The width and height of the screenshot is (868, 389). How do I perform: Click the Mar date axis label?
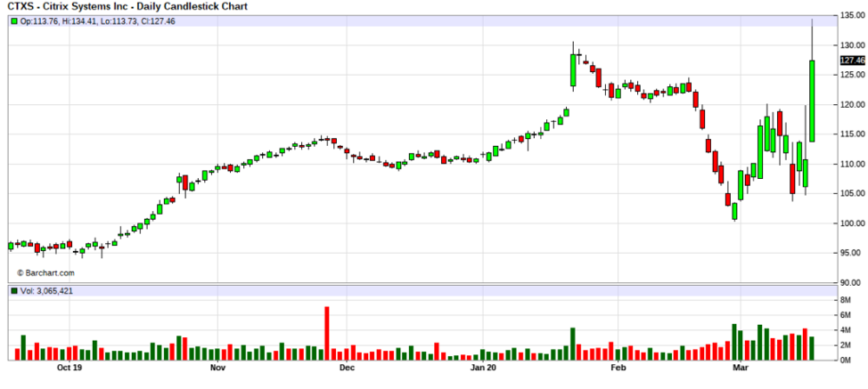coord(741,368)
